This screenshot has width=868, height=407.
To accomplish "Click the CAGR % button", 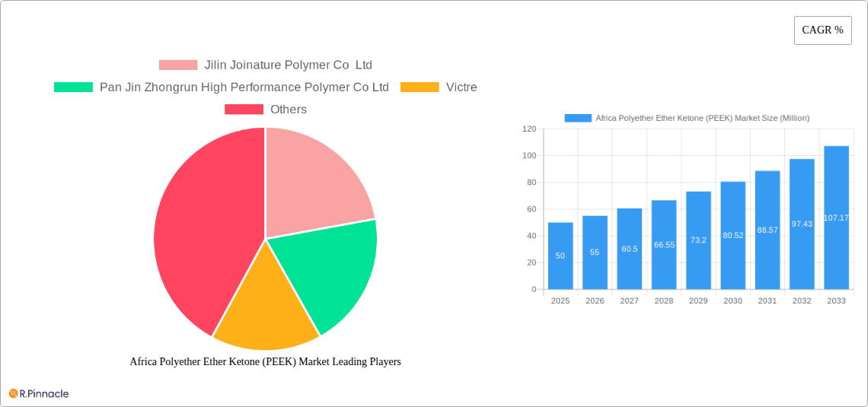I will point(822,30).
